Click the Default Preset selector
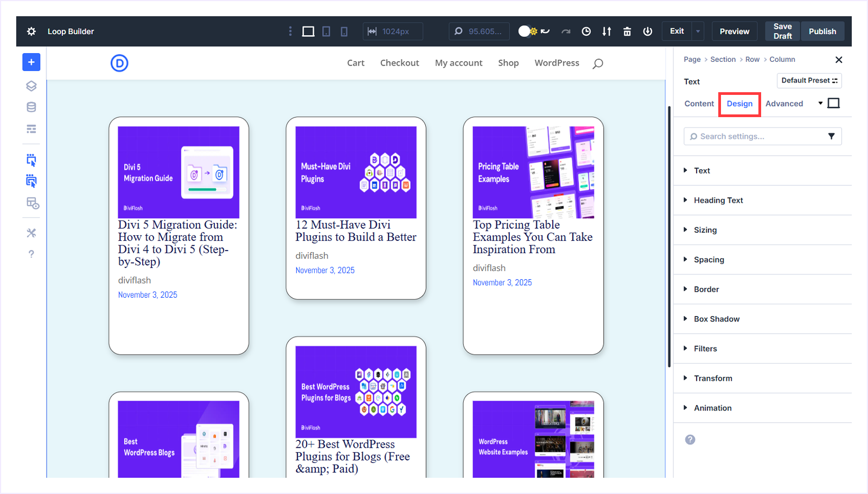This screenshot has height=494, width=868. point(808,80)
